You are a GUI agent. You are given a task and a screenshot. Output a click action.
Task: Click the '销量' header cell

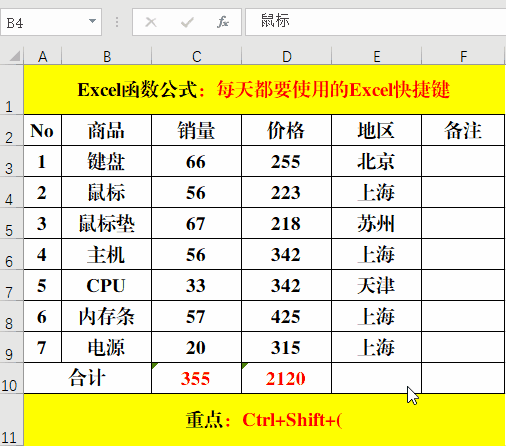click(197, 130)
